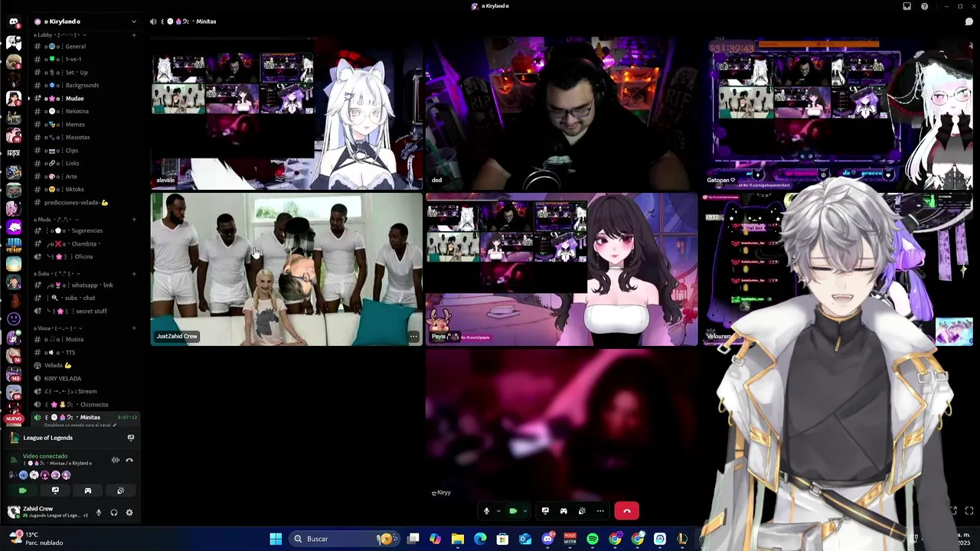Open chat icon at top right

click(x=969, y=21)
